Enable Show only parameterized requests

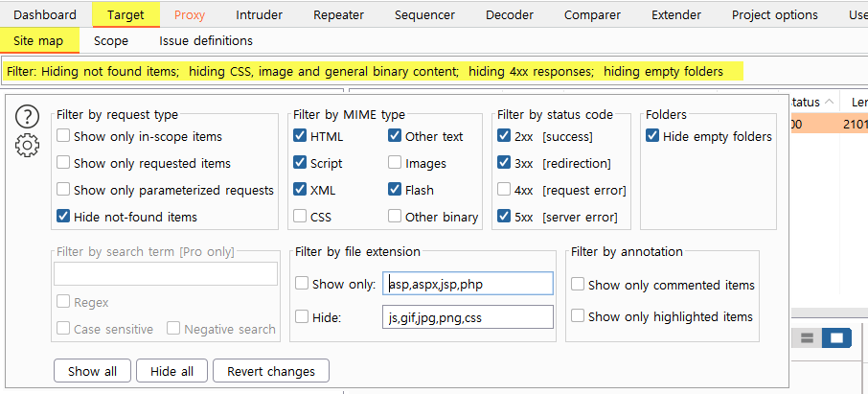click(x=63, y=190)
